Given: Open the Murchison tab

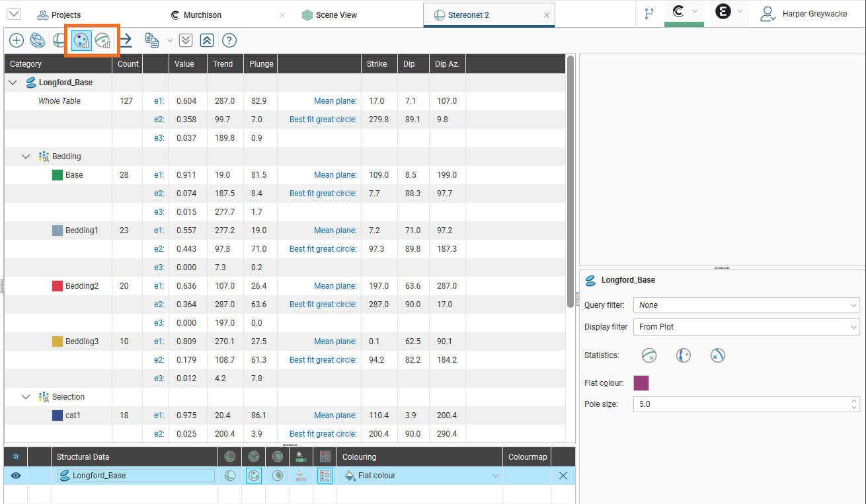Looking at the screenshot, I should point(202,15).
